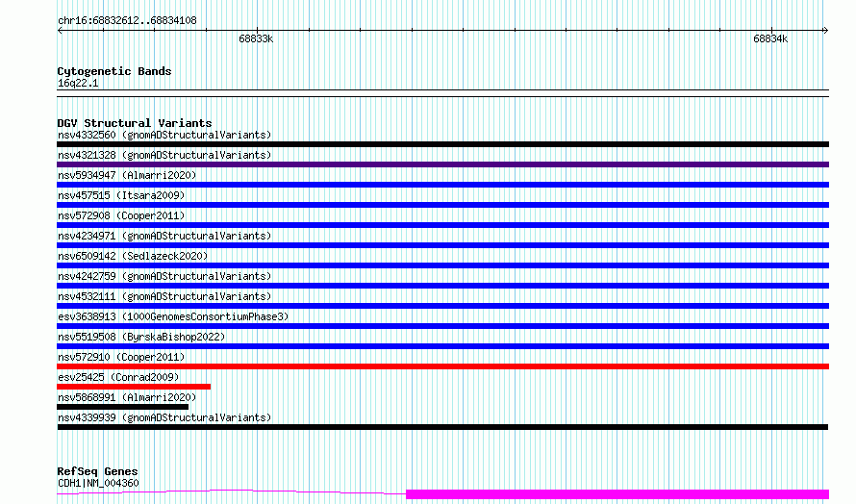Click blue bar under esv3638913

(442, 326)
